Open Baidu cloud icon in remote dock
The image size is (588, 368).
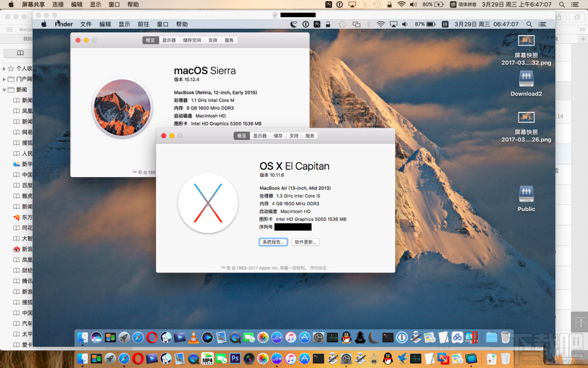coord(458,338)
